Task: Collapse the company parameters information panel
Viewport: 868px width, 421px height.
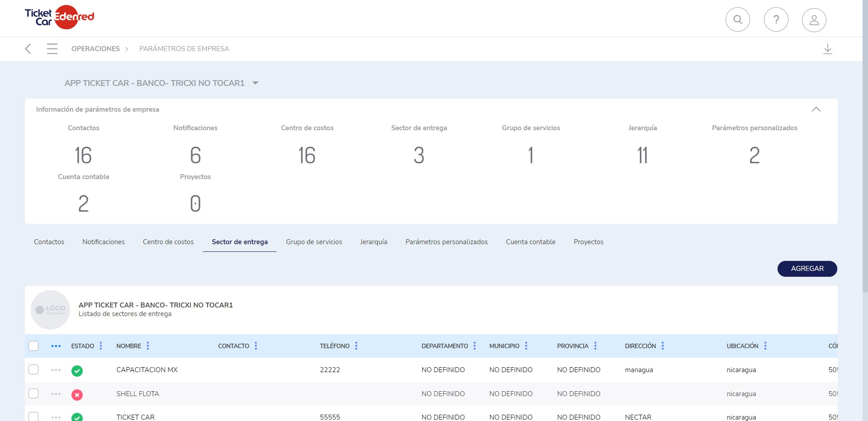Action: (x=816, y=109)
